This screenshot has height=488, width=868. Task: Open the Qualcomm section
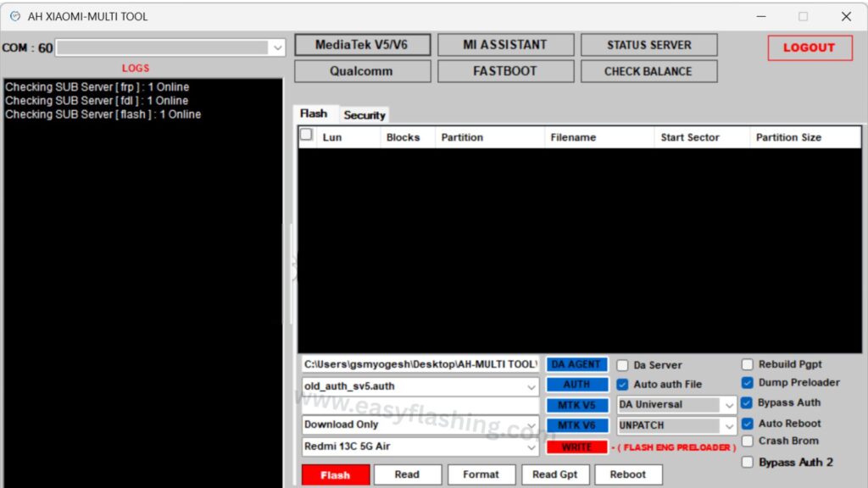(362, 71)
